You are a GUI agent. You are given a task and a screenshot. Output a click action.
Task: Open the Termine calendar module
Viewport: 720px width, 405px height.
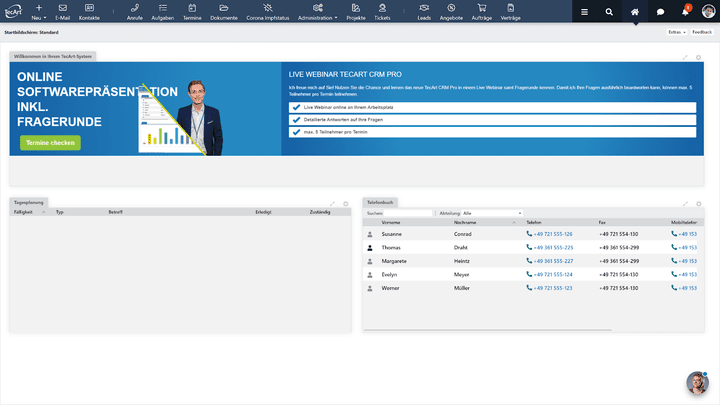coord(192,12)
